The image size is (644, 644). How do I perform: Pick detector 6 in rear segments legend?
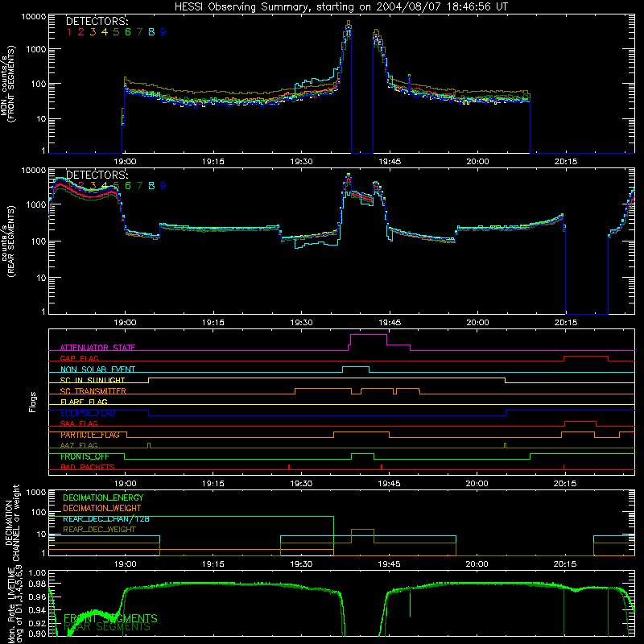coord(128,186)
